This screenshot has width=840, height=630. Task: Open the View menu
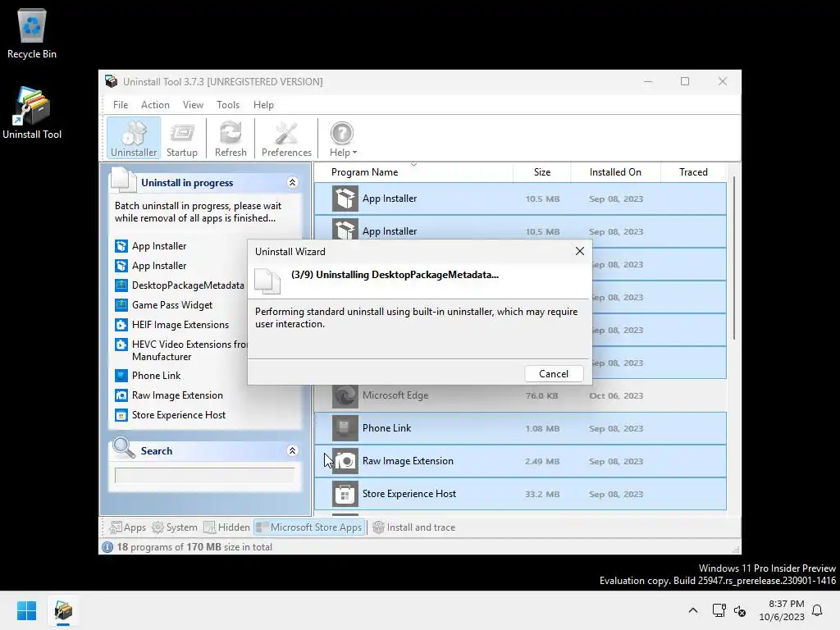click(193, 105)
